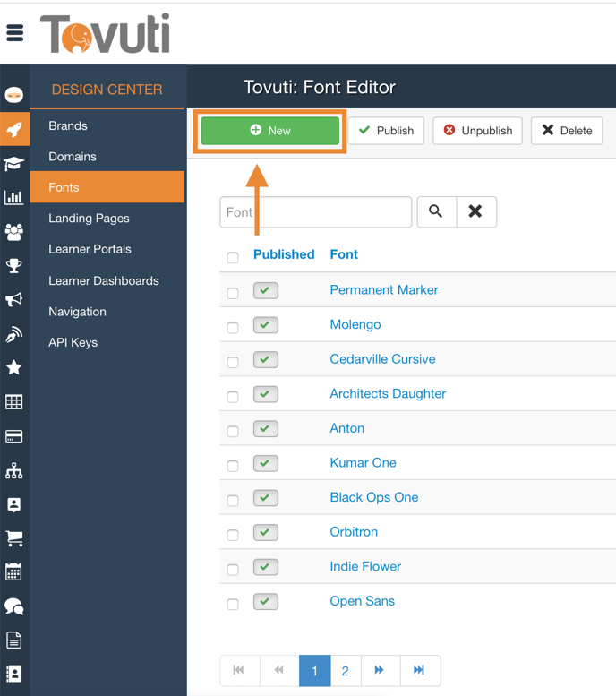Screen dimensions: 616x696
Task: Check the Permanent Marker row checkbox
Action: [x=233, y=294]
